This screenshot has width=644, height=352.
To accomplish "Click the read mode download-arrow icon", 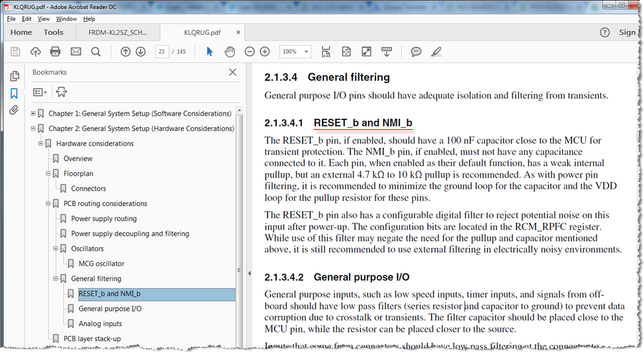I will click(387, 52).
